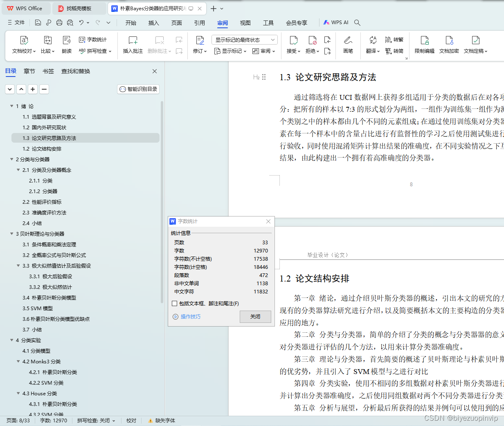Open quick access toolbar customization dropdown
This screenshot has width=504, height=426.
pos(108,23)
